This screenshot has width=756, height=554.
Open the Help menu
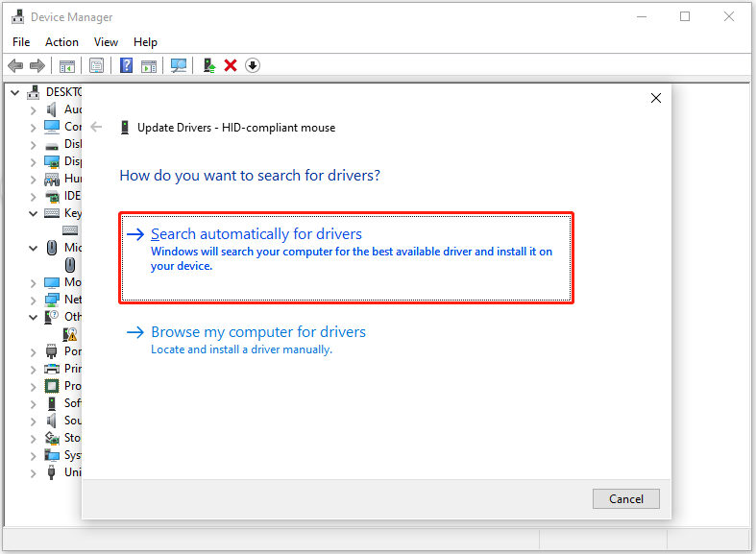click(x=145, y=42)
